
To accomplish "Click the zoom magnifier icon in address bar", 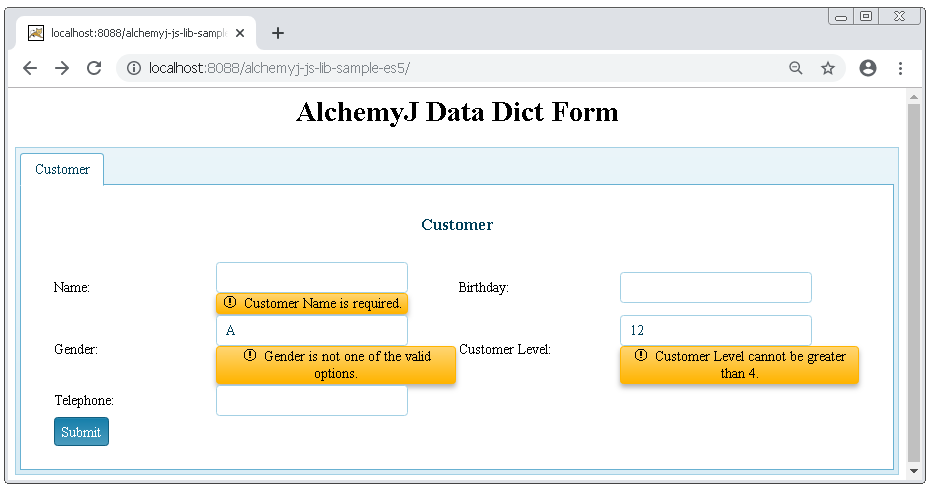I will (x=796, y=68).
